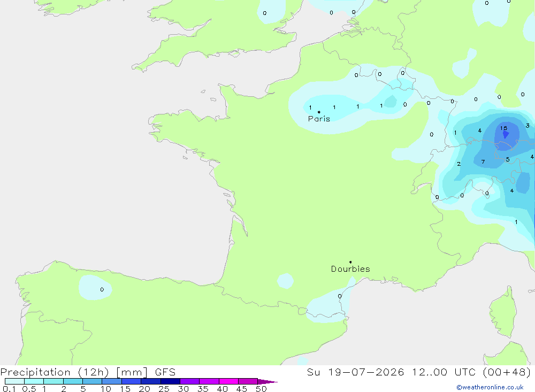Pick the 5–10 mm legend color swatch

93,381
